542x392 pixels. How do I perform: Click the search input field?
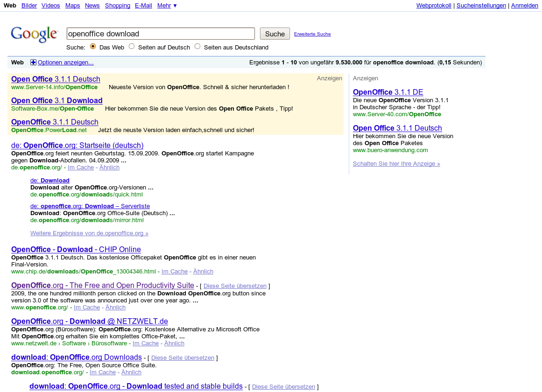pyautogui.click(x=161, y=34)
